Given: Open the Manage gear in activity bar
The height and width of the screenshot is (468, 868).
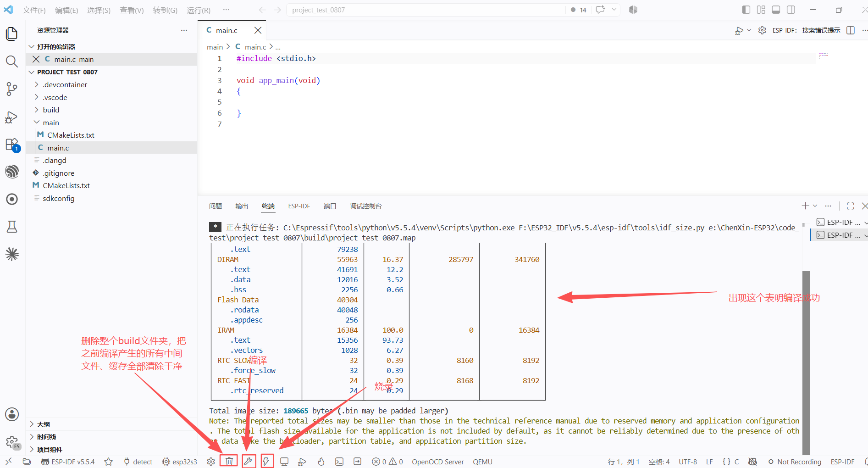Looking at the screenshot, I should [12, 442].
